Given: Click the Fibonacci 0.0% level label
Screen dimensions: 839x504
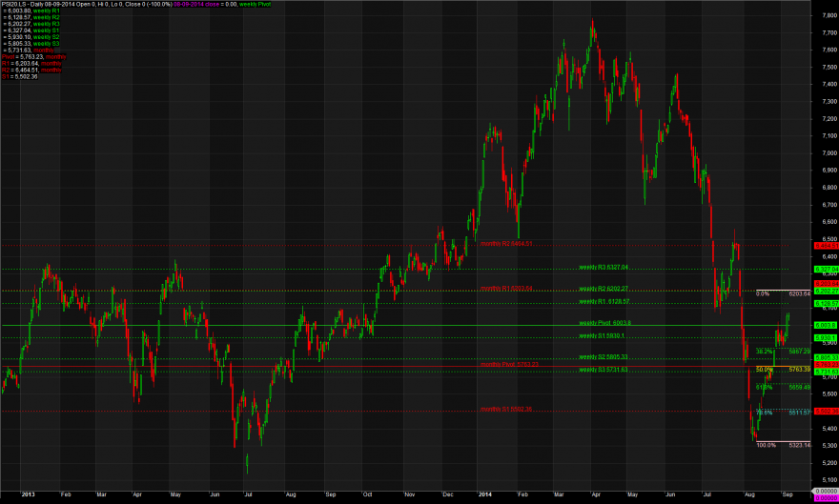Looking at the screenshot, I should pos(763,294).
